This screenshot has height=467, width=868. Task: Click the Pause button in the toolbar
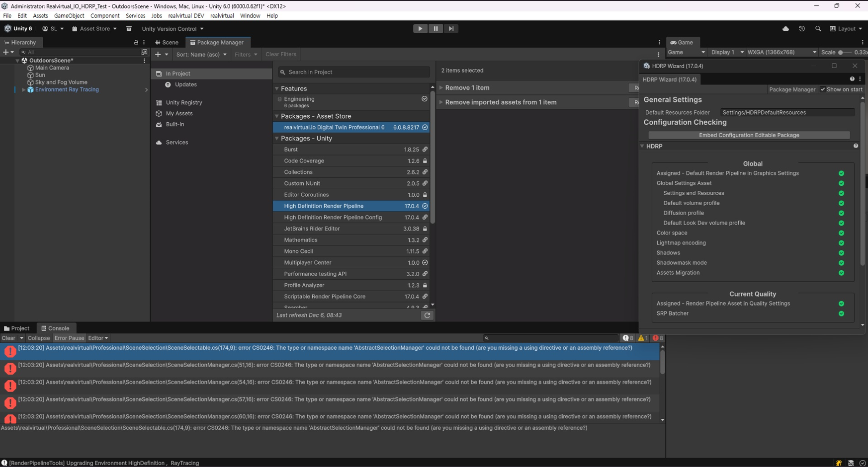tap(435, 29)
